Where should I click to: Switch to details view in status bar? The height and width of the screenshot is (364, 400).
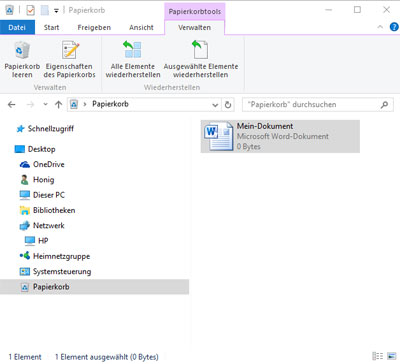coord(377,356)
